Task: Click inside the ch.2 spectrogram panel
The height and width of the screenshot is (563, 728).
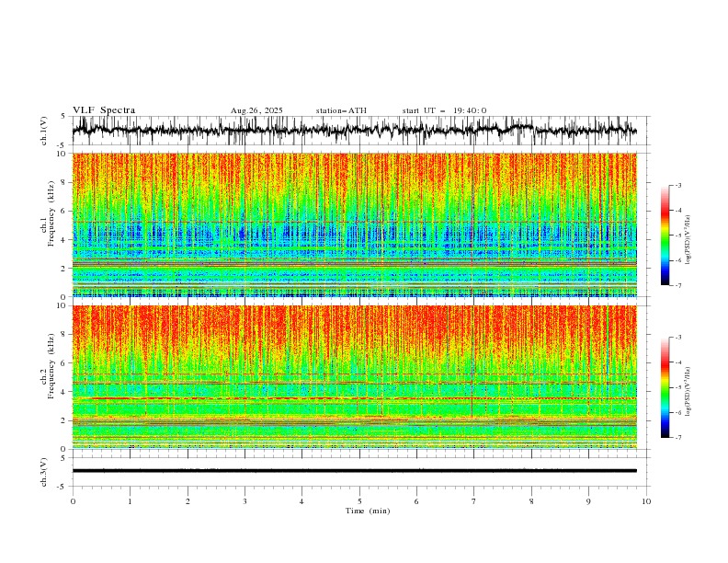Action: (354, 377)
